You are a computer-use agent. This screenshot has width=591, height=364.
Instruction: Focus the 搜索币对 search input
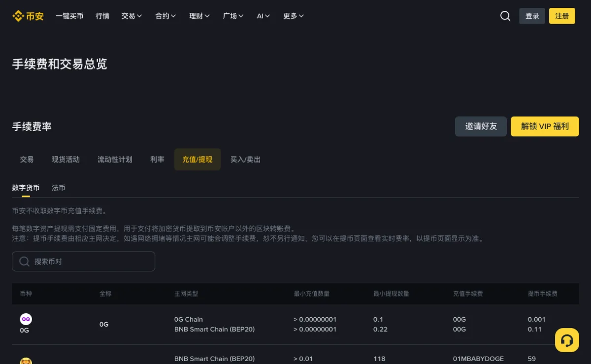pos(83,262)
